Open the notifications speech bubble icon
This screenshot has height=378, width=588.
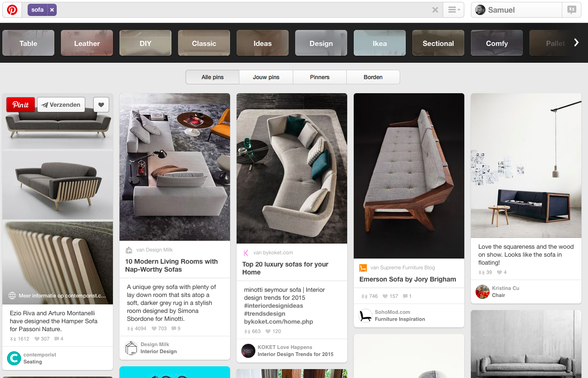[572, 10]
